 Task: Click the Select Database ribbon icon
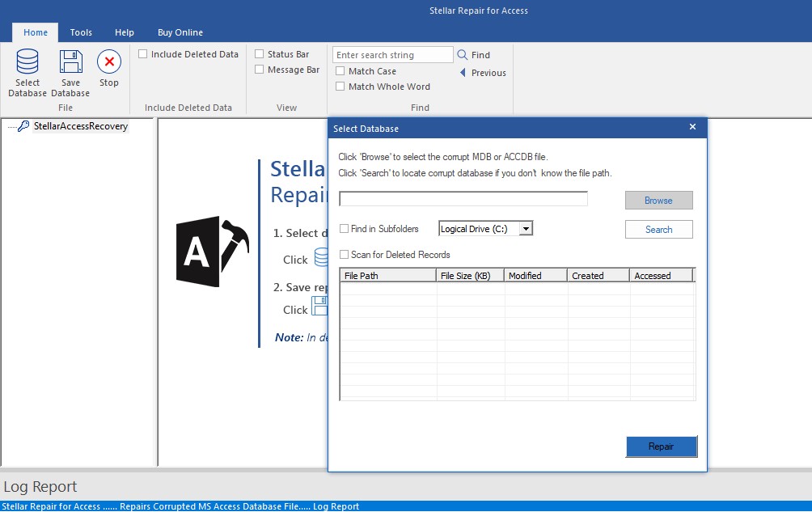(x=27, y=61)
